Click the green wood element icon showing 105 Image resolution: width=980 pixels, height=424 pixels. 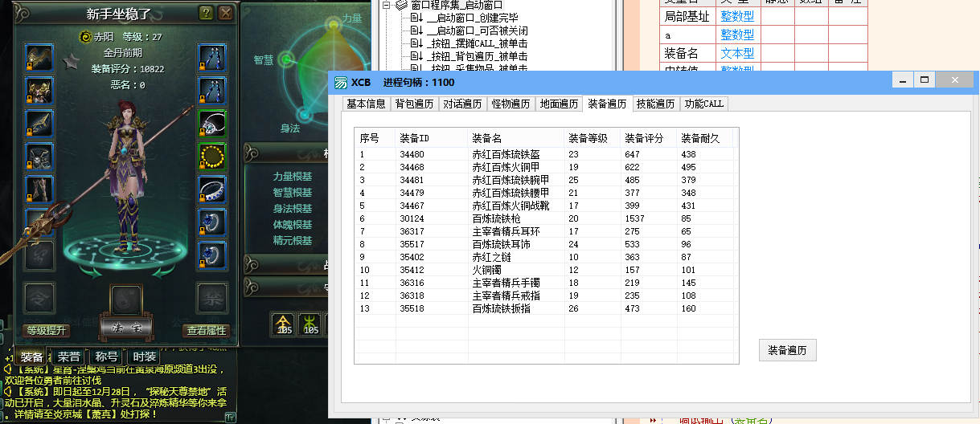310,324
